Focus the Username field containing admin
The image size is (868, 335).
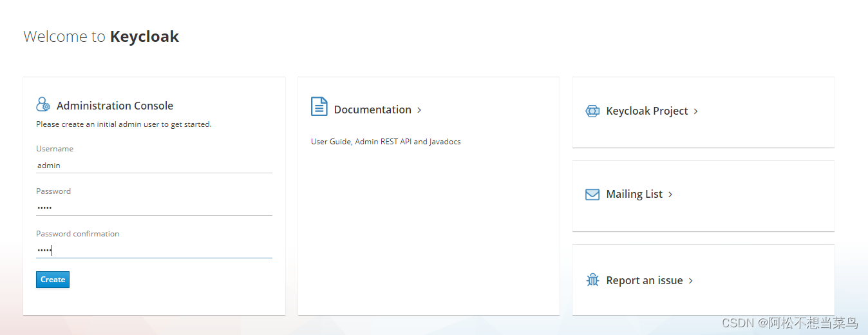coord(154,166)
